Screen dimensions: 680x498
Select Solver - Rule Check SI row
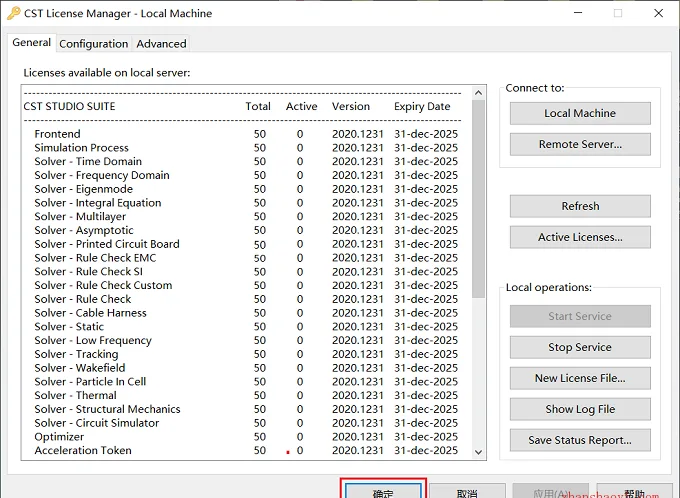pyautogui.click(x=246, y=272)
